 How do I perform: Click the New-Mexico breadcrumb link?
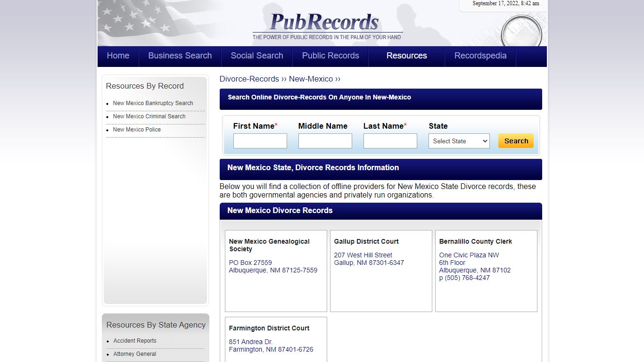pos(311,79)
